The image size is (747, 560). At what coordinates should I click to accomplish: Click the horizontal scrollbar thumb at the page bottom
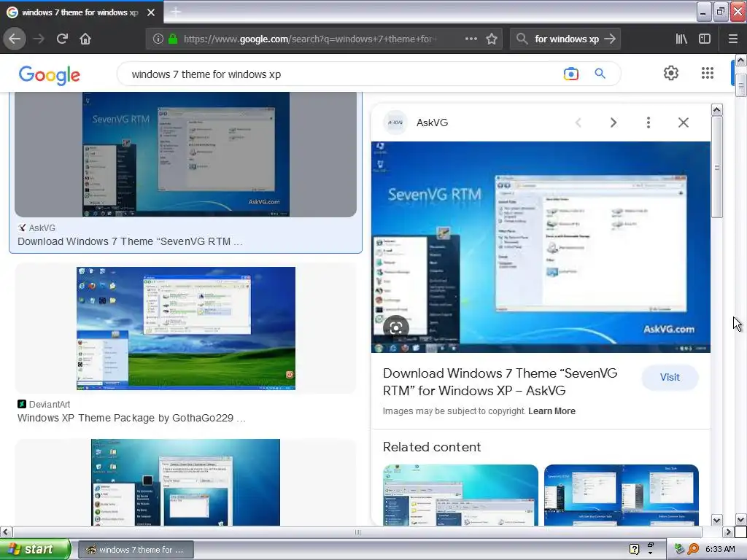click(357, 532)
